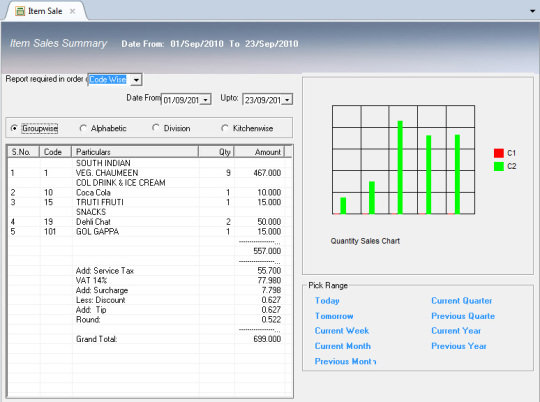
Task: Choose the Division radio option
Action: click(156, 128)
